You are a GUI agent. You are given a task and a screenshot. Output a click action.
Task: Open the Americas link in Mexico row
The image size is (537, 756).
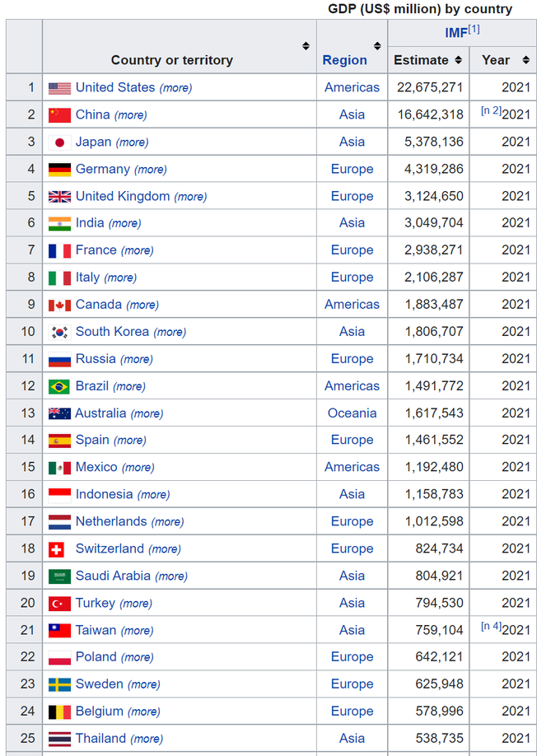click(x=352, y=467)
